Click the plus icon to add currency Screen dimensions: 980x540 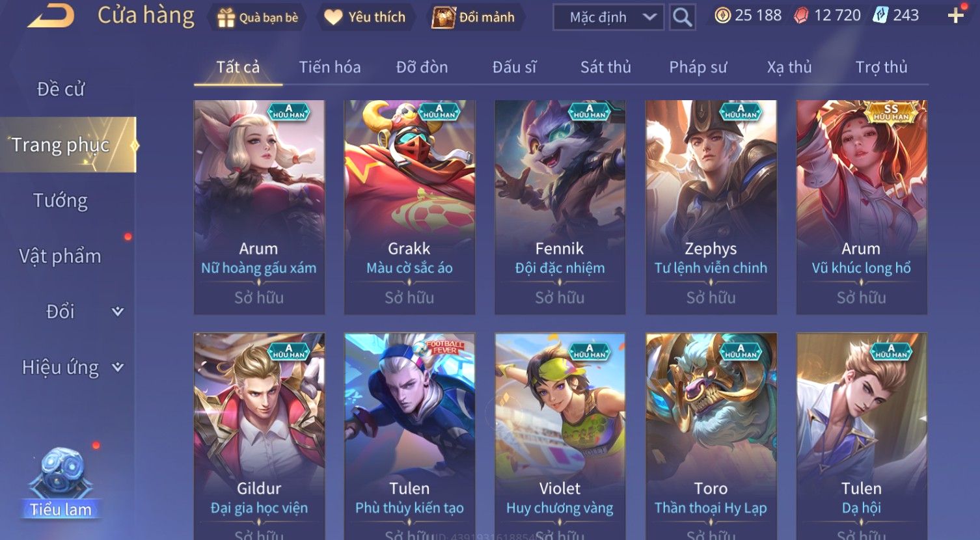click(x=956, y=16)
